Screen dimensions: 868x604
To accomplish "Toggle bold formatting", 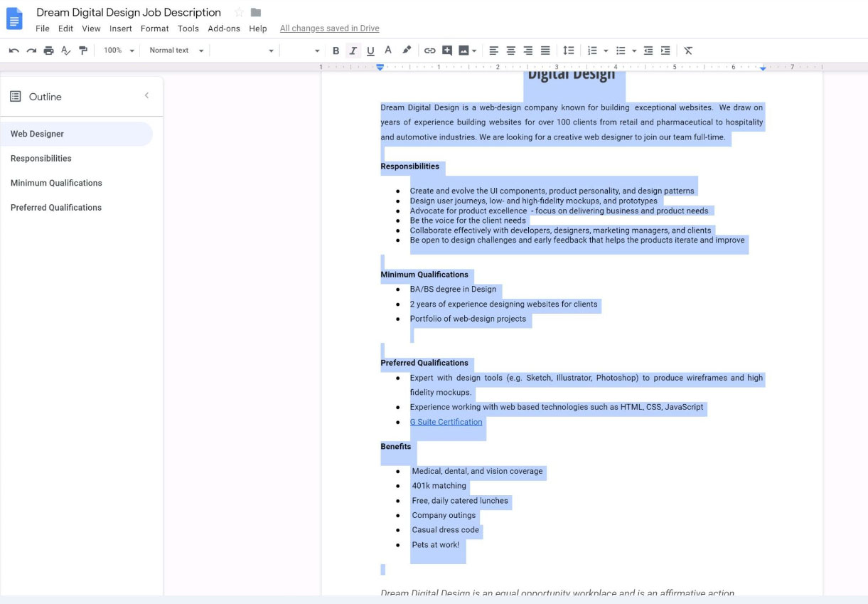I will click(336, 51).
